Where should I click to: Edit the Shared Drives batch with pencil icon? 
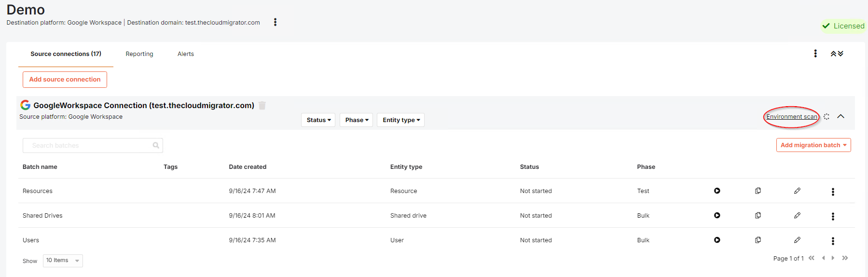tap(797, 216)
